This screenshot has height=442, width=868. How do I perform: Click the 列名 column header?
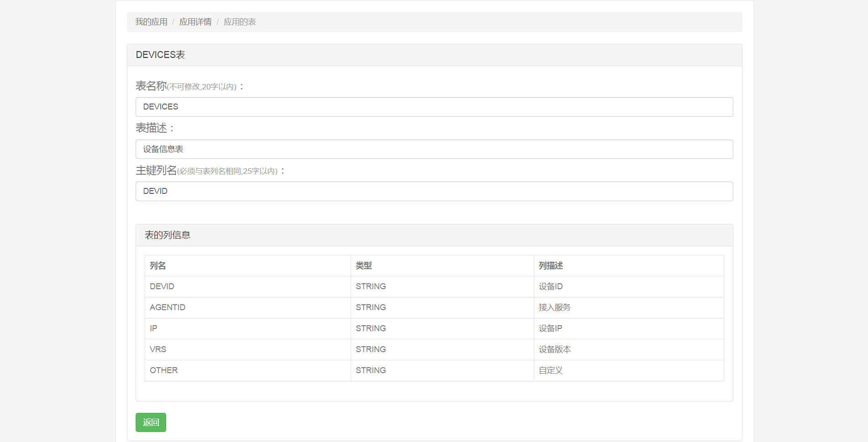click(158, 265)
